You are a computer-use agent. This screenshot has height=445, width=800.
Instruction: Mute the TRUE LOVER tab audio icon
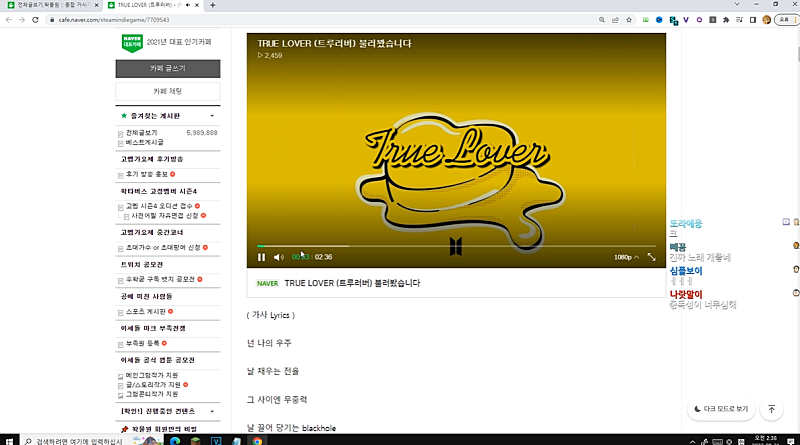[188, 5]
